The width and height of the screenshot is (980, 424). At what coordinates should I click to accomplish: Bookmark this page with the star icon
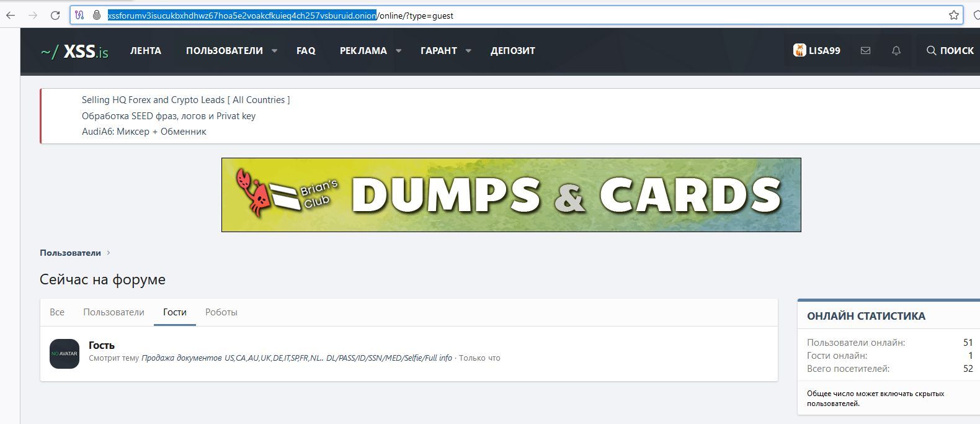coord(954,16)
